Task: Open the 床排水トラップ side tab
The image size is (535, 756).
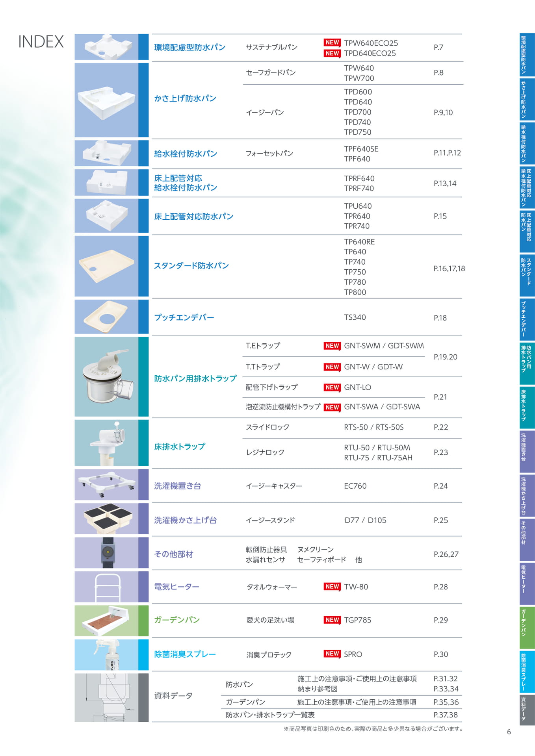Action: 527,408
